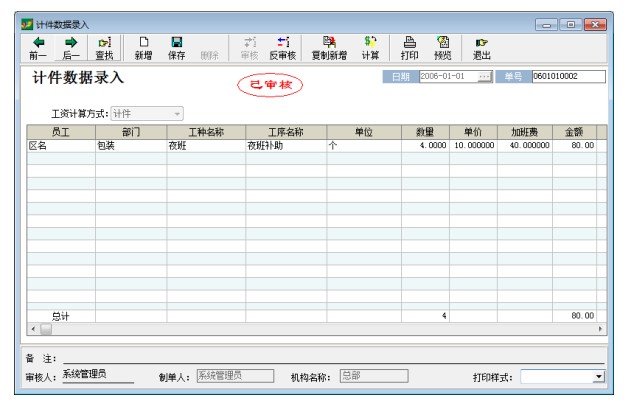The width and height of the screenshot is (629, 409).
Task: Select the 夜班补助 process cell
Action: click(x=285, y=146)
